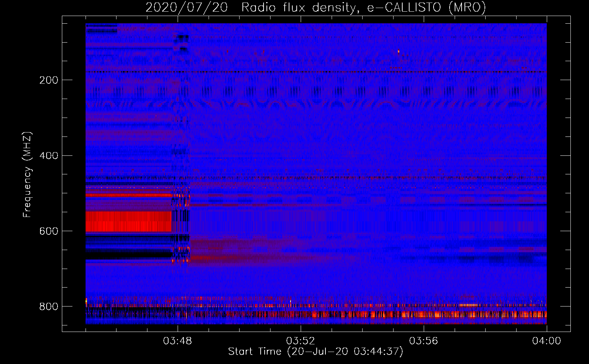This screenshot has width=589, height=364.
Task: Click the 400 frequency tick label
Action: click(x=49, y=156)
